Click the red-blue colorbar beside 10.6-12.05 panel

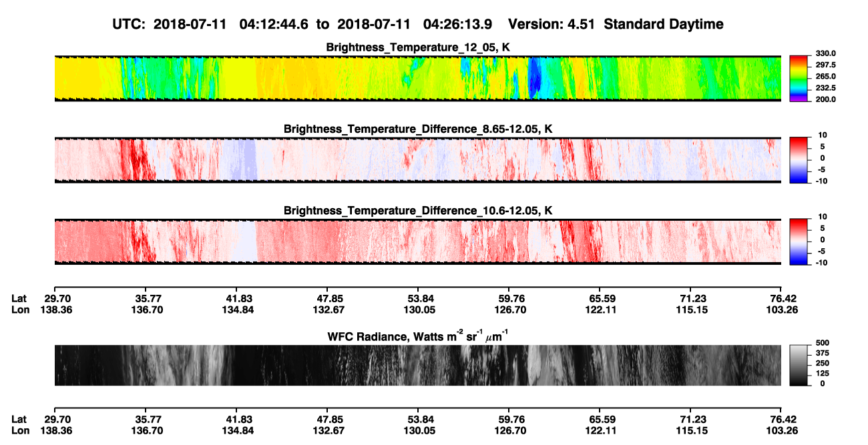[x=798, y=242]
